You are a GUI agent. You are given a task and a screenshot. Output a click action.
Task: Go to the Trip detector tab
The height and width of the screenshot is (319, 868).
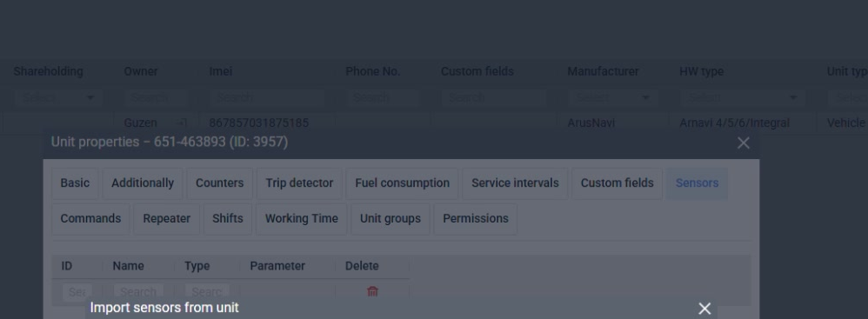point(299,183)
